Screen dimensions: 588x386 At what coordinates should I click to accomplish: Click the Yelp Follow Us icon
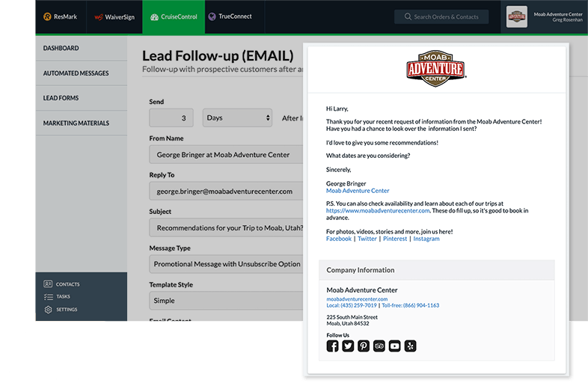point(410,346)
